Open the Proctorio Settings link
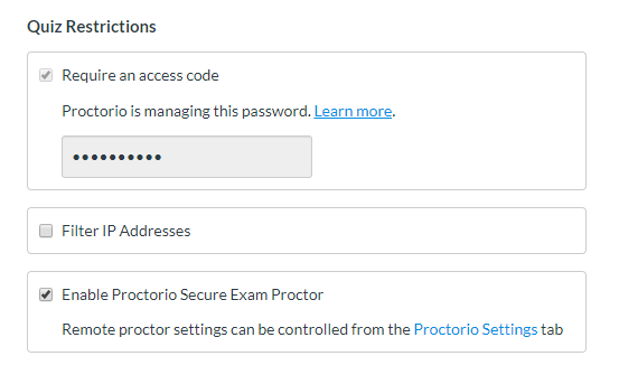This screenshot has width=618, height=384. tap(475, 329)
